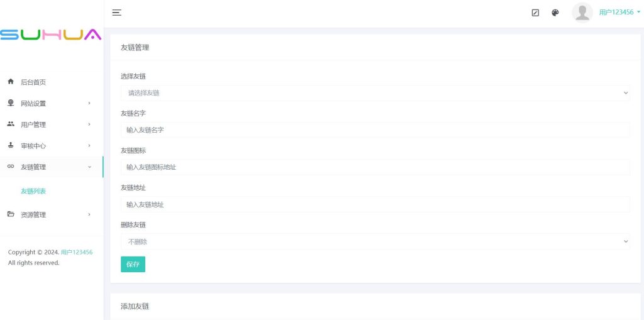Open the 用户123456 account dropdown
Image resolution: width=644 pixels, height=320 pixels.
[619, 13]
